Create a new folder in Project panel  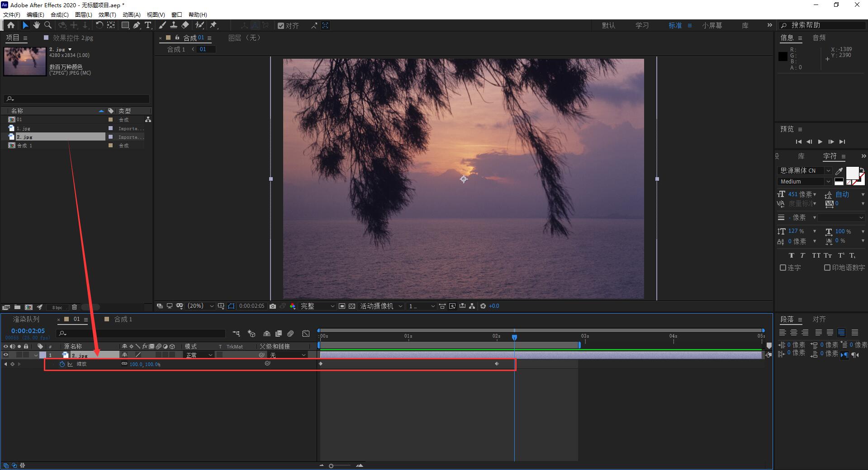[x=17, y=307]
